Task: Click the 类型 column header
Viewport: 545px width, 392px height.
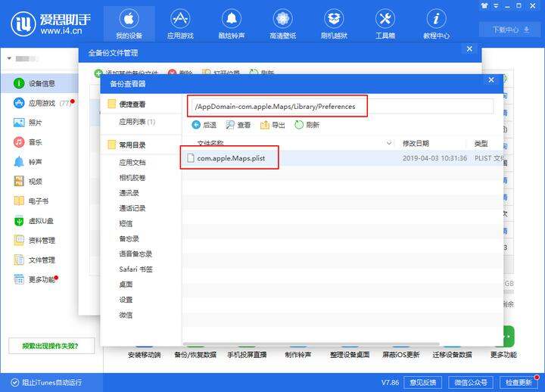Action: tap(481, 143)
